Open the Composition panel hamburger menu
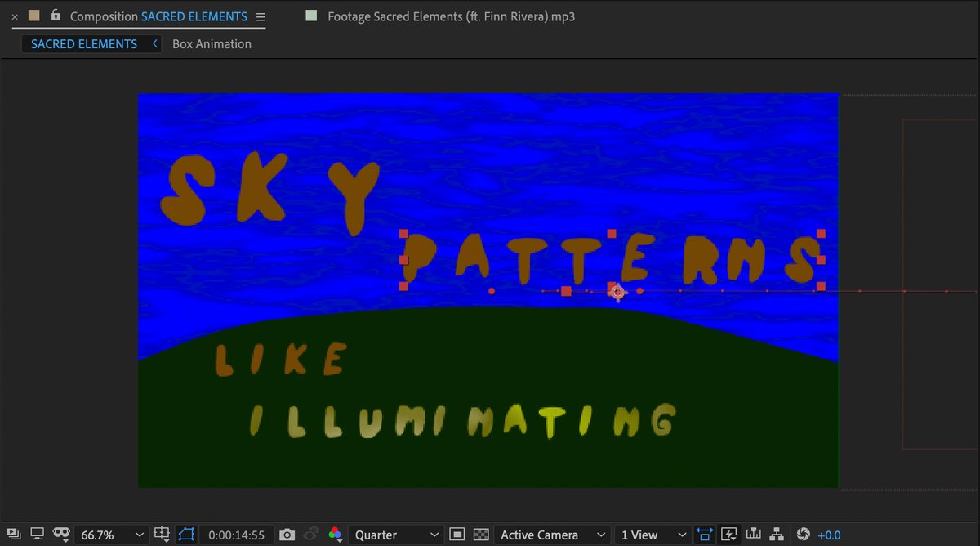The height and width of the screenshot is (546, 980). click(x=261, y=16)
